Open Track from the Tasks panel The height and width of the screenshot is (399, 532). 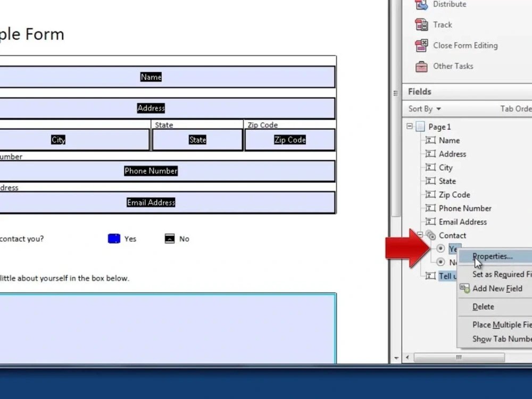(422, 24)
